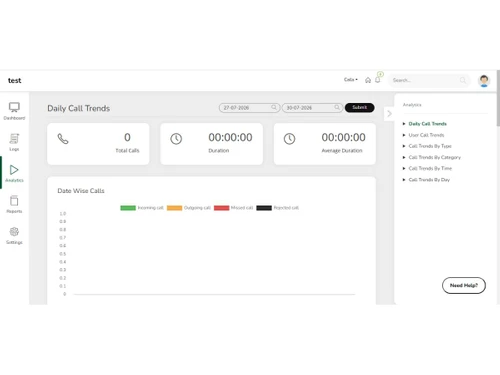Collapse the Analytics side panel chevron

coord(389,114)
